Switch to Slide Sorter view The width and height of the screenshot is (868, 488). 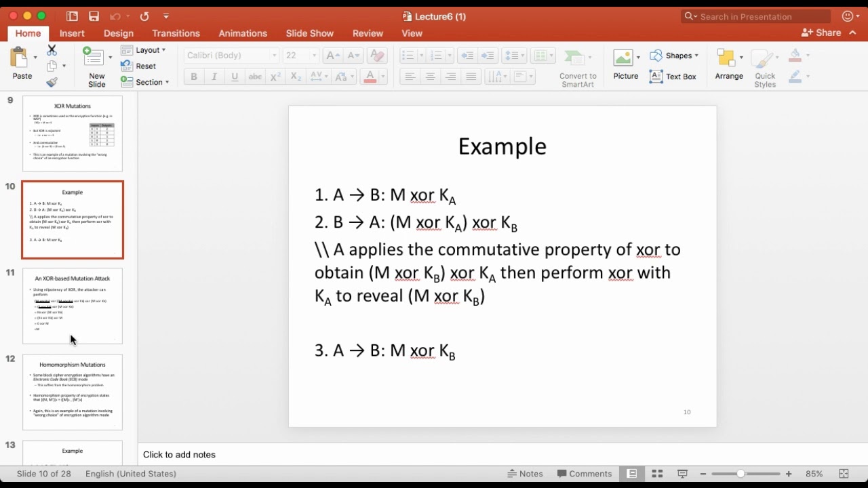(x=657, y=474)
